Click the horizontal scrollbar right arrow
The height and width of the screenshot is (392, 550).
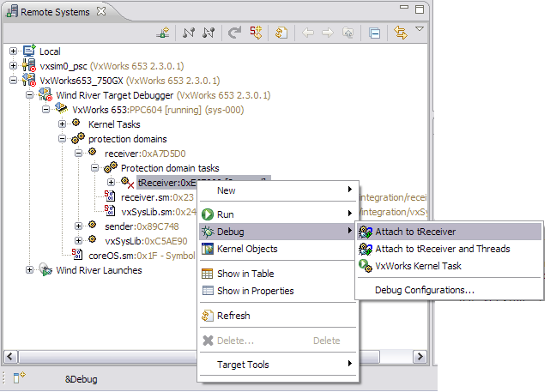(420, 357)
